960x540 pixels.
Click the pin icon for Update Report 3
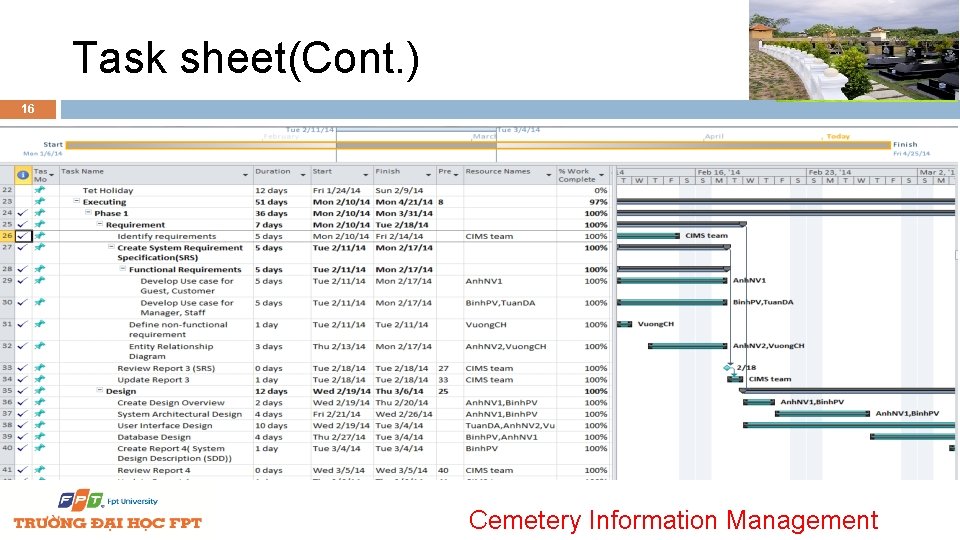tap(40, 380)
